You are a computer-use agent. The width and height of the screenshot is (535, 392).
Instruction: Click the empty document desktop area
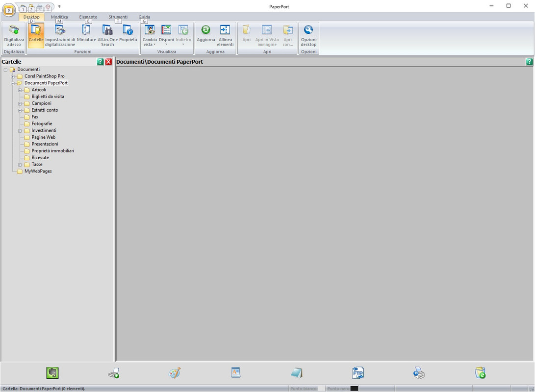click(x=325, y=214)
